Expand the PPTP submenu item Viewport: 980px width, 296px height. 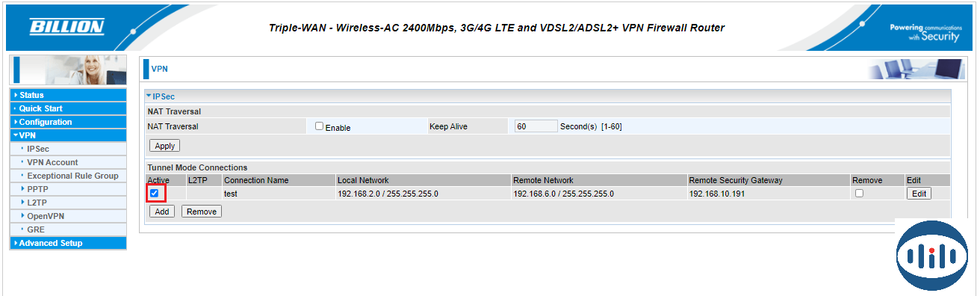68,189
